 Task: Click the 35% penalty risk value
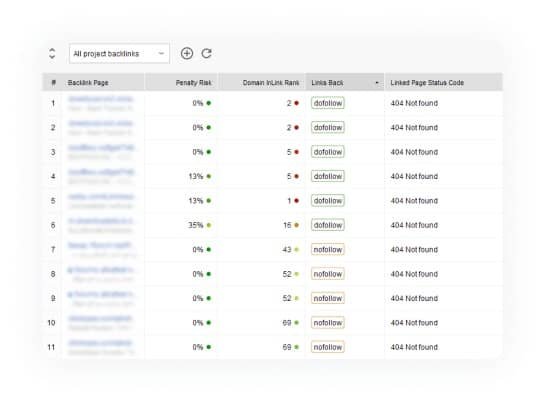point(196,225)
